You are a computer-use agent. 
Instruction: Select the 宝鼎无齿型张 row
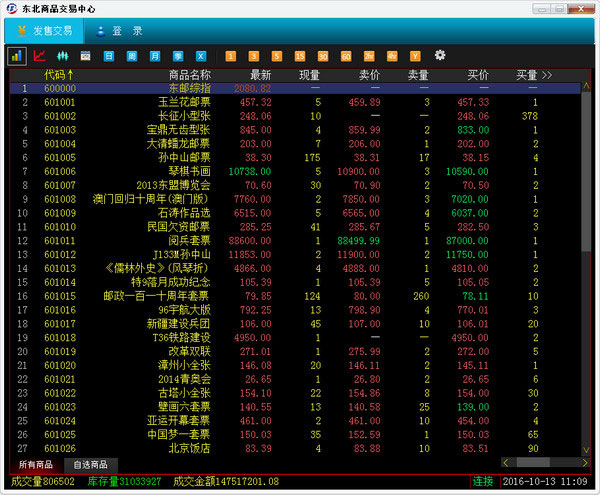(295, 130)
